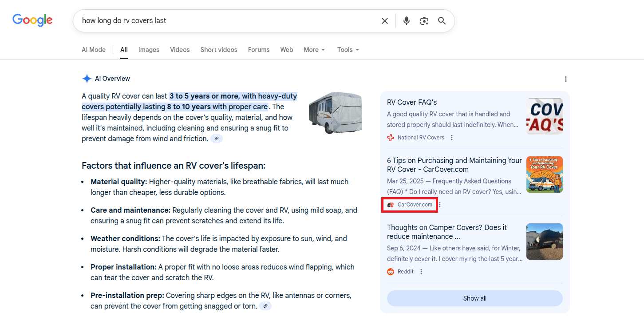Open Google Lens image search
644x321 pixels.
click(424, 20)
